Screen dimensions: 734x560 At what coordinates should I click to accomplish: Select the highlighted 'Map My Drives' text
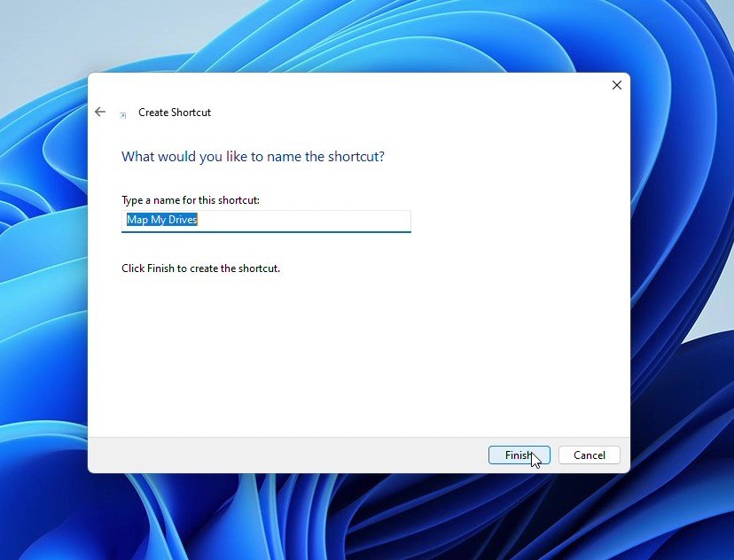[x=161, y=219]
